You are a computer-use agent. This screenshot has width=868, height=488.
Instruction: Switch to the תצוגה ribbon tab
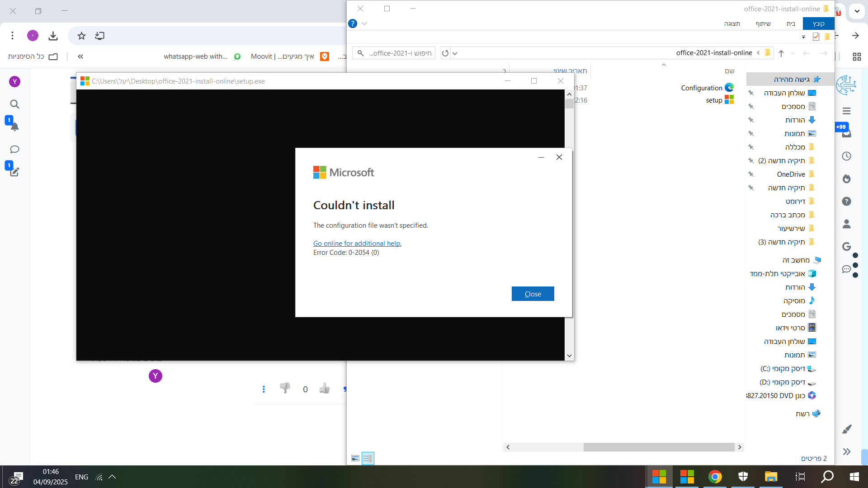(732, 23)
